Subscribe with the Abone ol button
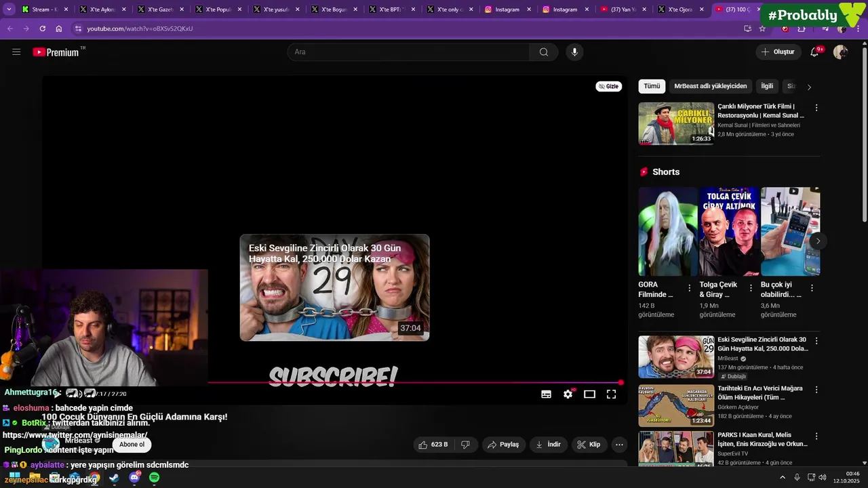This screenshot has width=868, height=488. click(132, 445)
